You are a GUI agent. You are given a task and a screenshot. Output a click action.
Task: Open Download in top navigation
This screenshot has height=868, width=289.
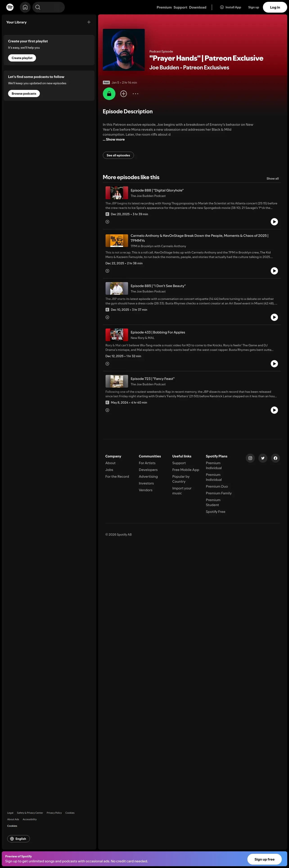click(197, 7)
